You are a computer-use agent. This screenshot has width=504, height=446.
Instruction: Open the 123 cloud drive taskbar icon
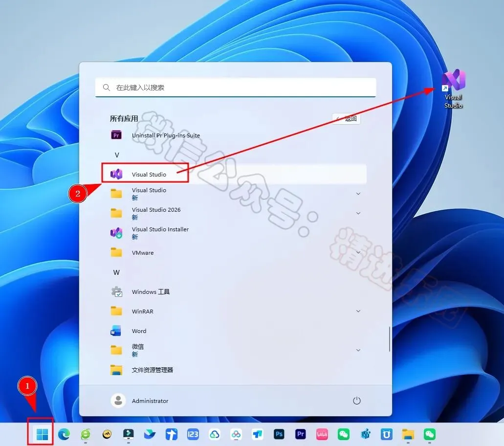click(193, 434)
